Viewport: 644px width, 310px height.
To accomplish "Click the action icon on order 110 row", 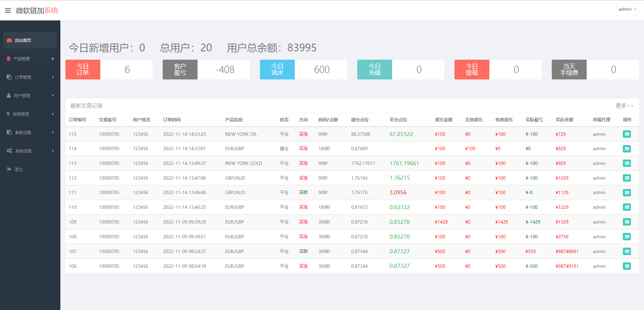I will pos(627,207).
